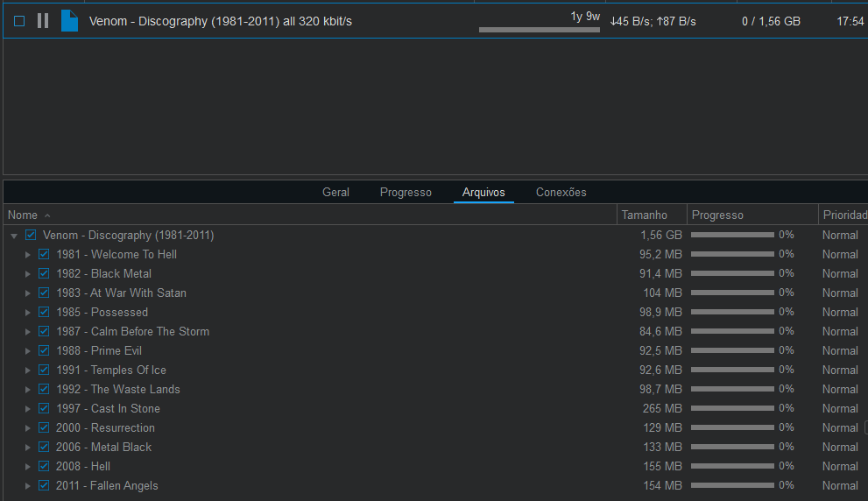Click Normal priority of 2000 - Resurrection
868x501 pixels.
[840, 427]
